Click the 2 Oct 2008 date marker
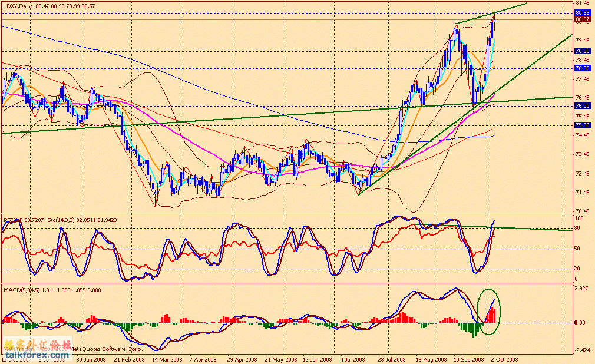 (505, 358)
